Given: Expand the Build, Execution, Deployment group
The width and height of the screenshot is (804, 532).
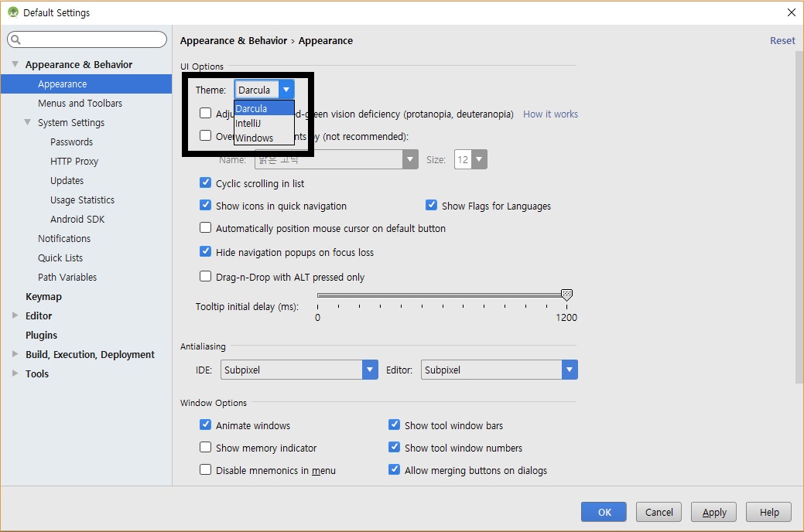Looking at the screenshot, I should coord(15,353).
